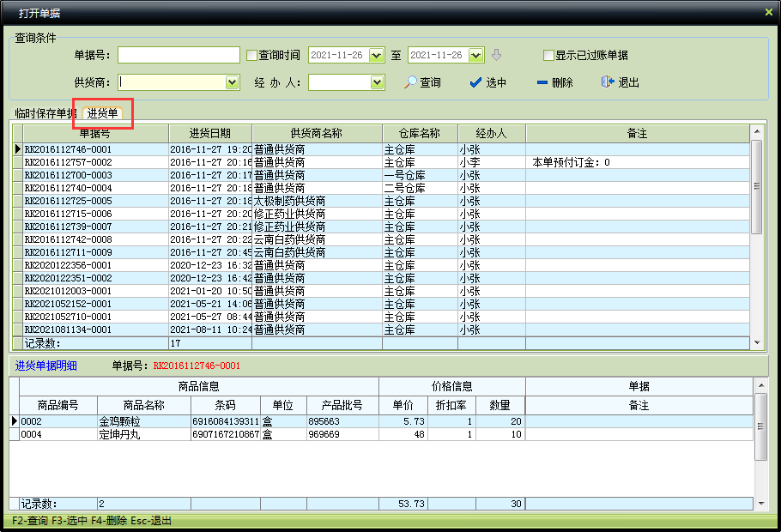Close the 打开单据 dialog window
Image resolution: width=781 pixels, height=532 pixels.
pyautogui.click(x=768, y=12)
